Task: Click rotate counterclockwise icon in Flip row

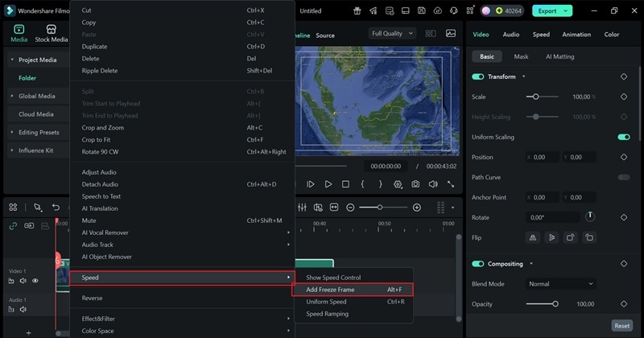Action: [x=589, y=237]
